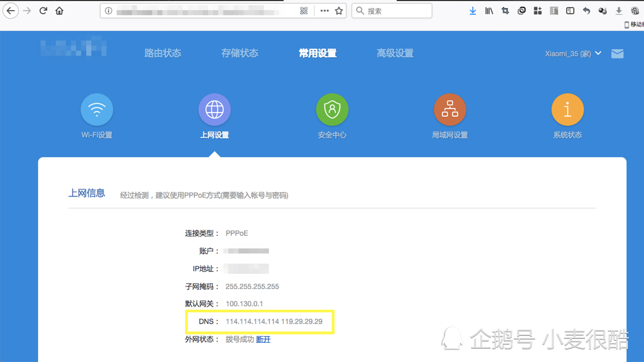
Task: Click the browser home button
Action: 59,10
